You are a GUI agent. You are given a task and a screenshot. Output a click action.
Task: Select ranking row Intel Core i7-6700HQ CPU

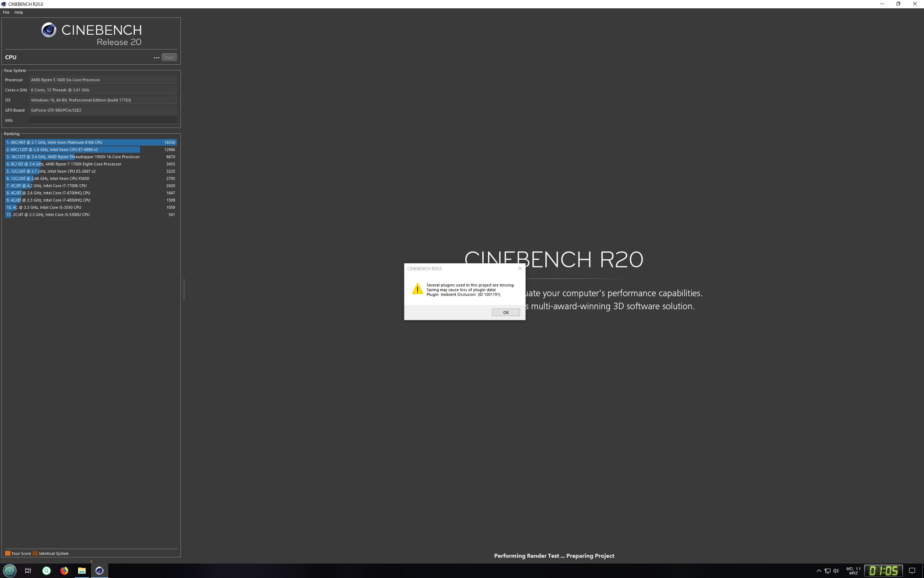[x=91, y=193]
